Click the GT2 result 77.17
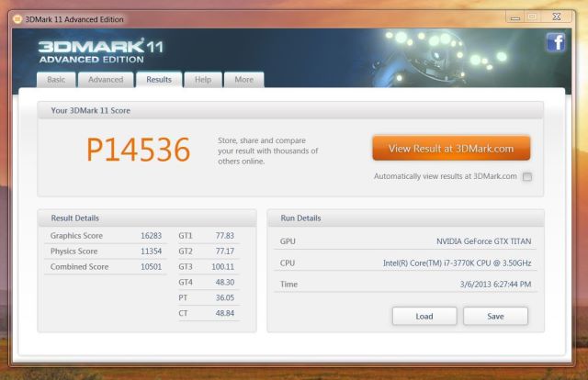The image size is (588, 380). 224,251
